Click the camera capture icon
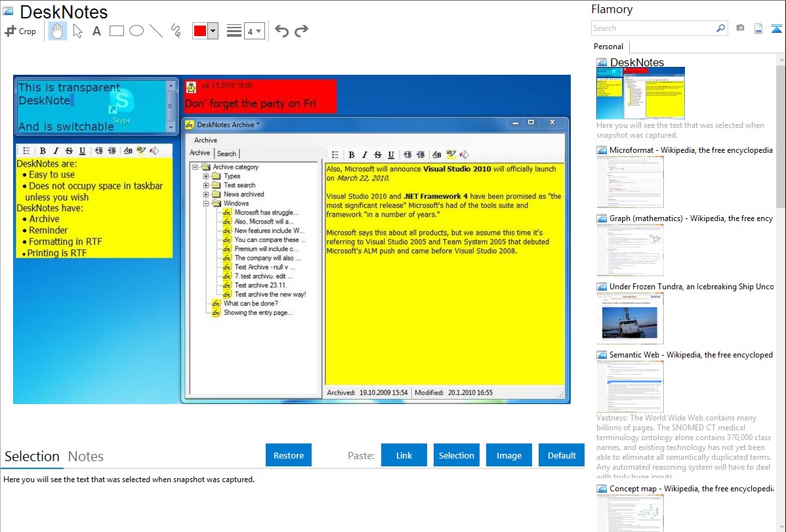Image resolution: width=786 pixels, height=532 pixels. point(740,28)
